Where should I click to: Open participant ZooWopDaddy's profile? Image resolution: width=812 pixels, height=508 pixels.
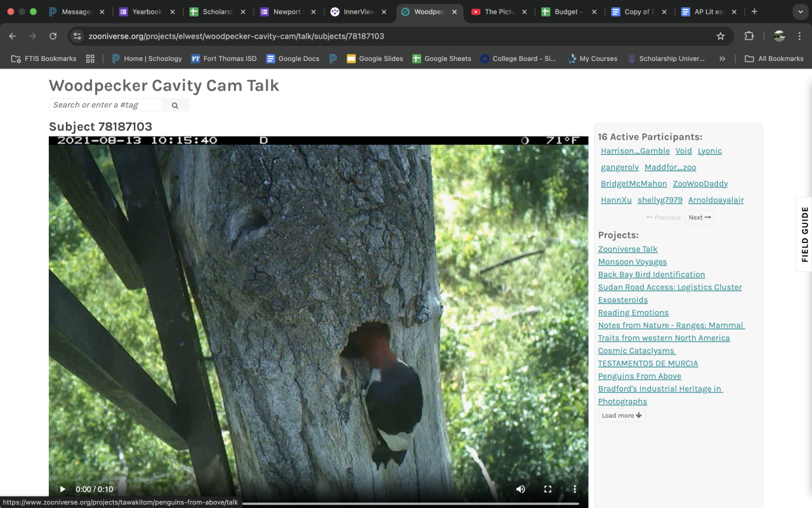(700, 184)
